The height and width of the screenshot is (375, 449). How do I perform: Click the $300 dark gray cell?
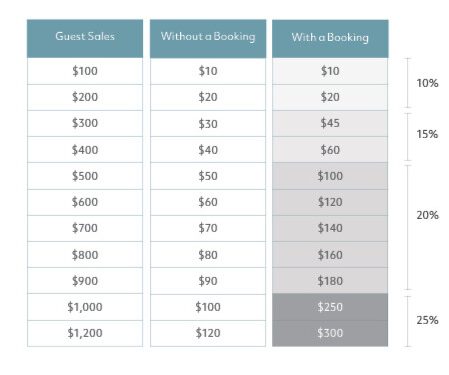click(x=330, y=333)
